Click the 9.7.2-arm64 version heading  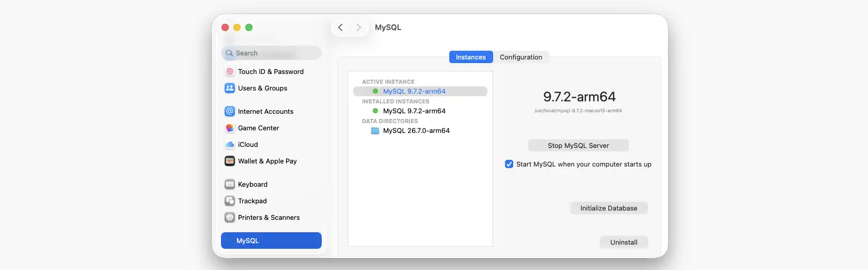tap(579, 97)
